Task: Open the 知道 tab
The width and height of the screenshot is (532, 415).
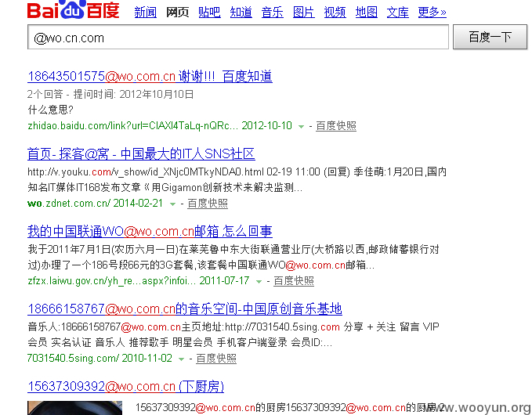Action: (241, 13)
